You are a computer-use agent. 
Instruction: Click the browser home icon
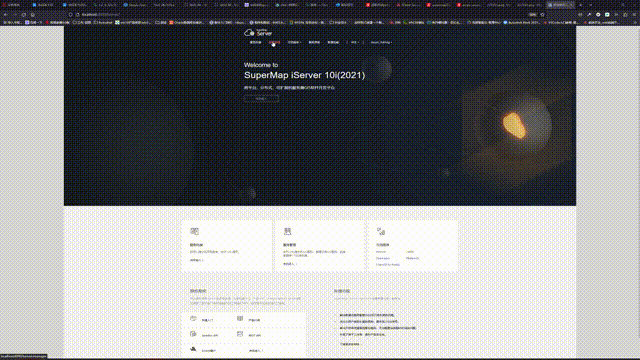tap(33, 15)
